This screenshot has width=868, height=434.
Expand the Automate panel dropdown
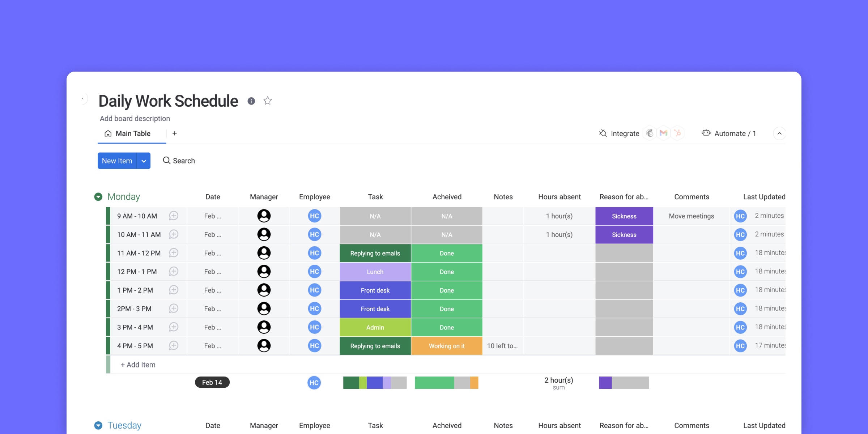pyautogui.click(x=779, y=133)
